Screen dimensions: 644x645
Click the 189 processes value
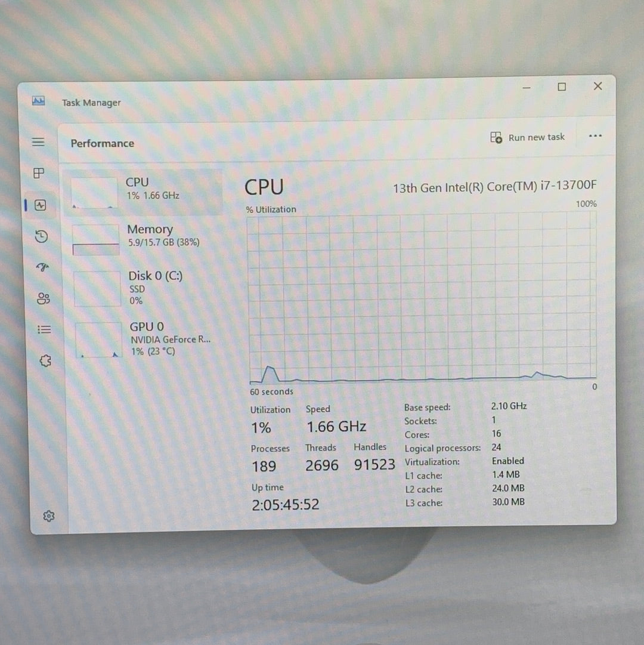264,467
